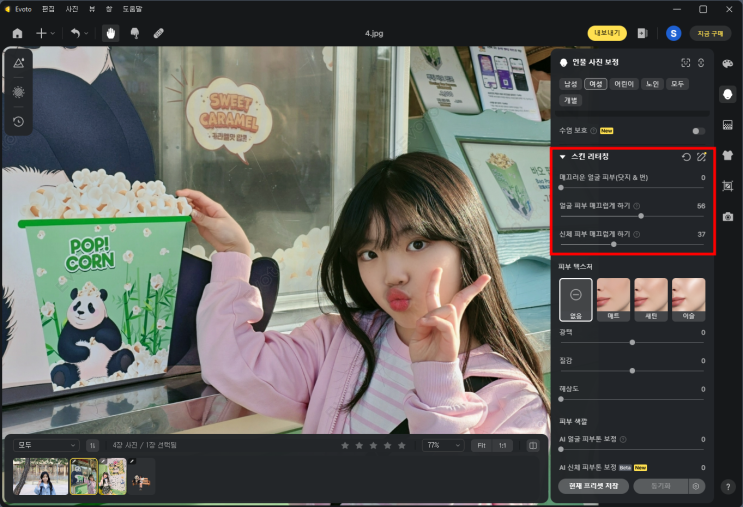Screen dimensions: 743x507
Task: Open the batch export icon next to 내보내기
Action: click(642, 33)
